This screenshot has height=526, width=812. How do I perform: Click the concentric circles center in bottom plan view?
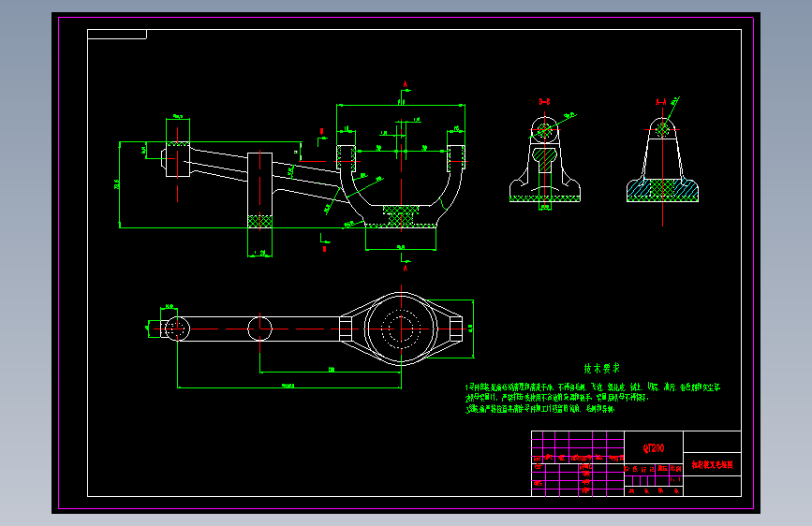(401, 329)
